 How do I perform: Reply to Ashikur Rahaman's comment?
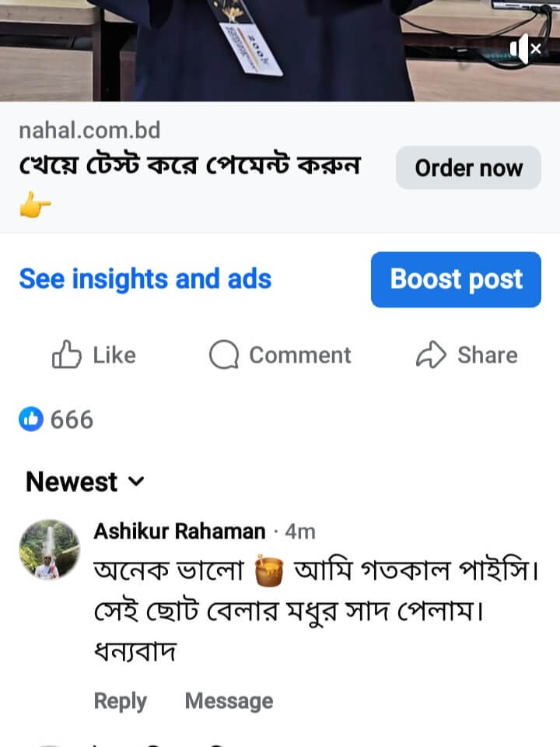coord(120,701)
